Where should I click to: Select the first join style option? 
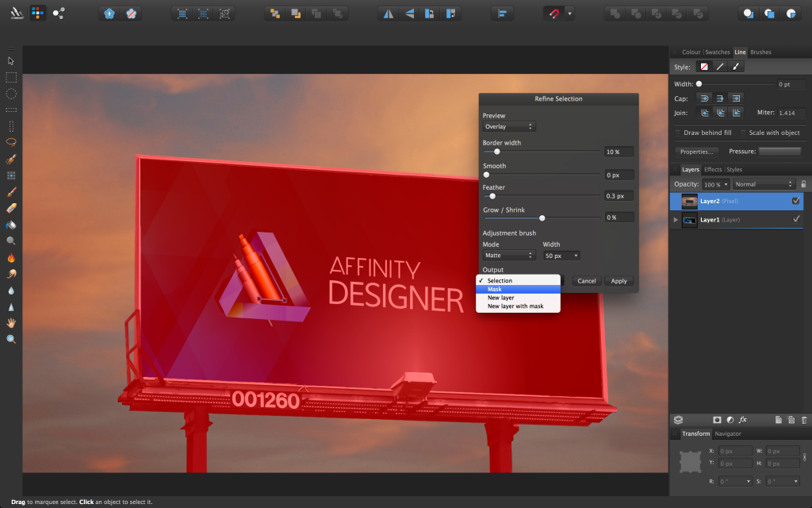click(x=705, y=113)
